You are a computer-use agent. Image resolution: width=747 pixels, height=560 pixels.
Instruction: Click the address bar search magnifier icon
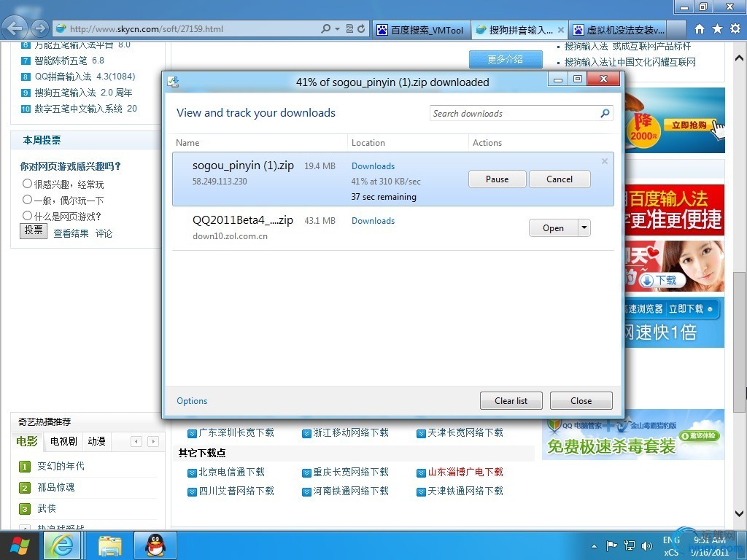point(326,28)
